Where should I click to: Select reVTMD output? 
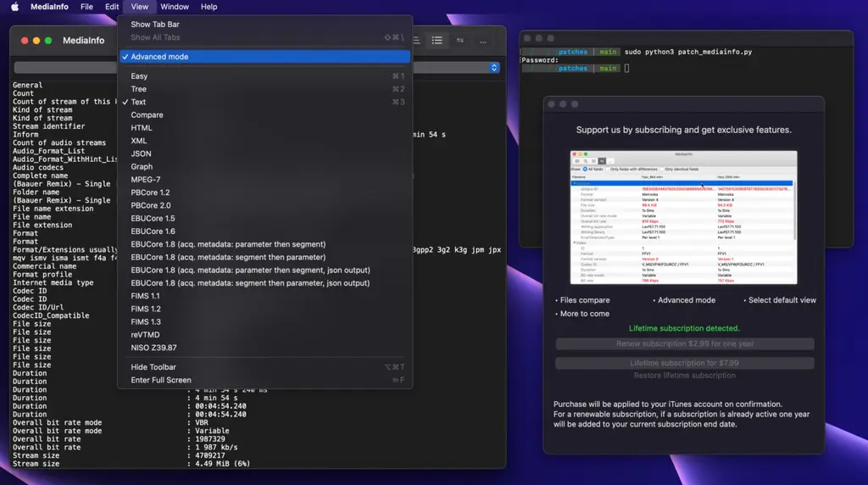pos(264,334)
